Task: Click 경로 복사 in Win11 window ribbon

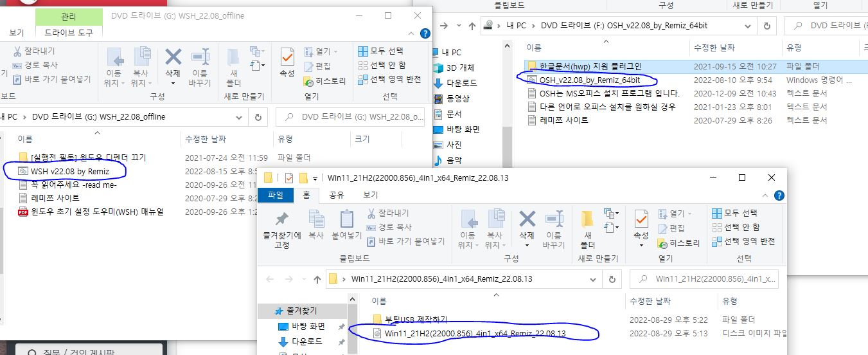Action: tap(389, 227)
